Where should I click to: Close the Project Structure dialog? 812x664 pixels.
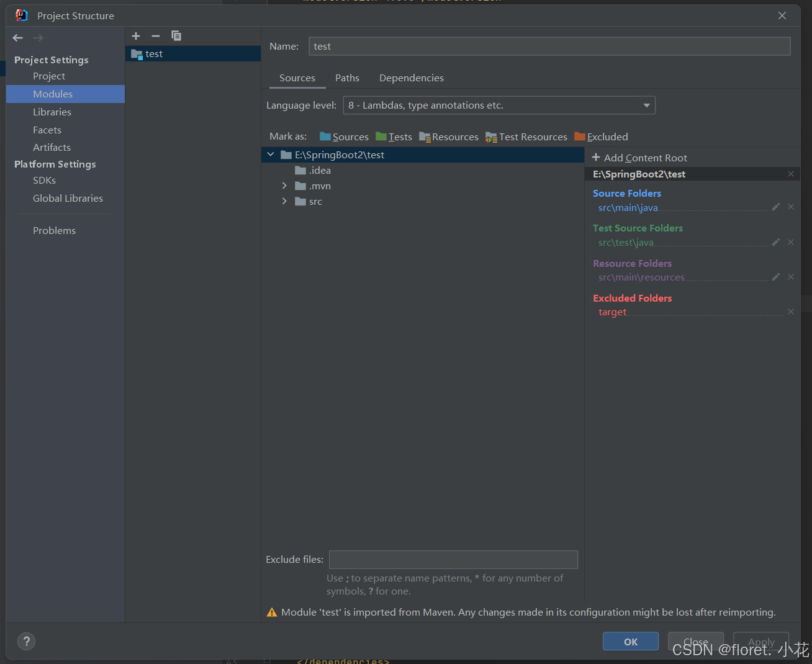click(782, 16)
